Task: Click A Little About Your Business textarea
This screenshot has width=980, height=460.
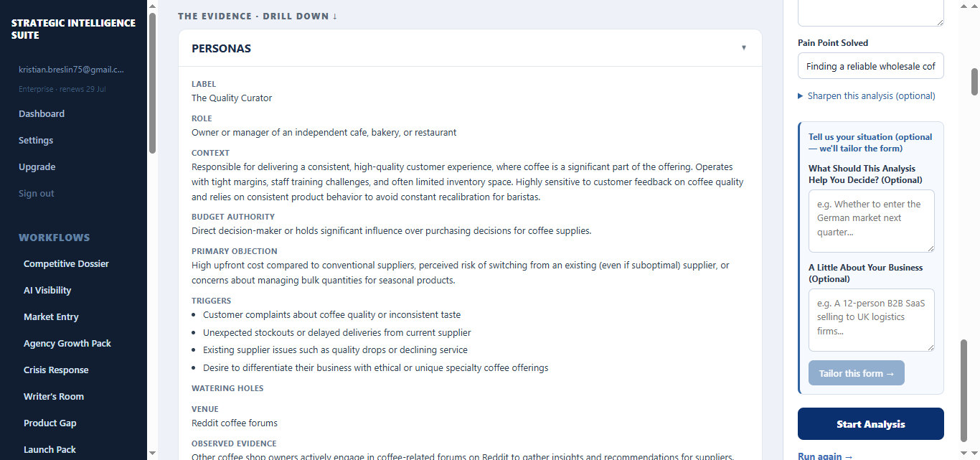Action: 871,320
